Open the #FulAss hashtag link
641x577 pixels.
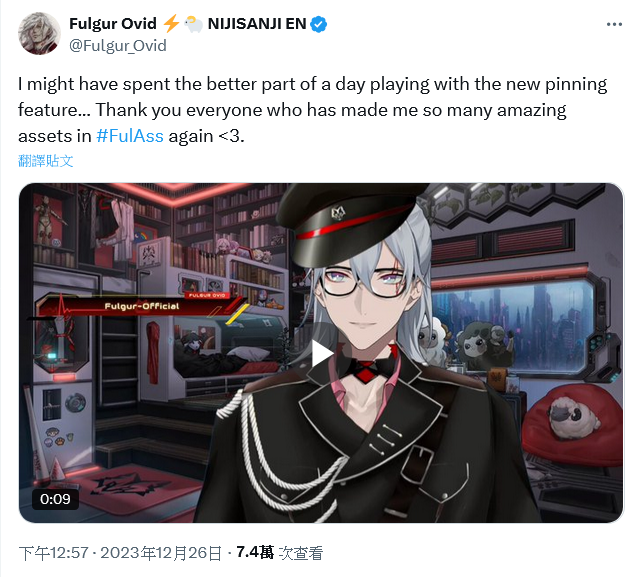[x=130, y=136]
